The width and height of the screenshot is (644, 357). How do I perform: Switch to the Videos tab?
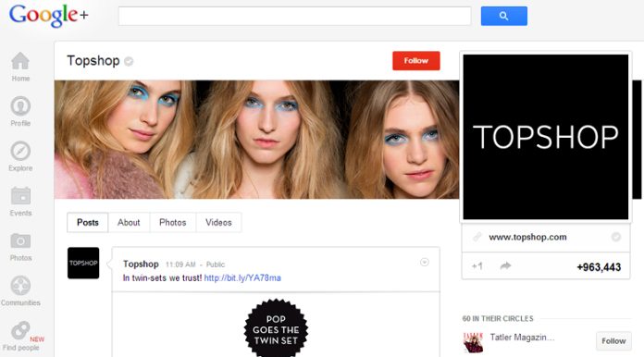[218, 222]
